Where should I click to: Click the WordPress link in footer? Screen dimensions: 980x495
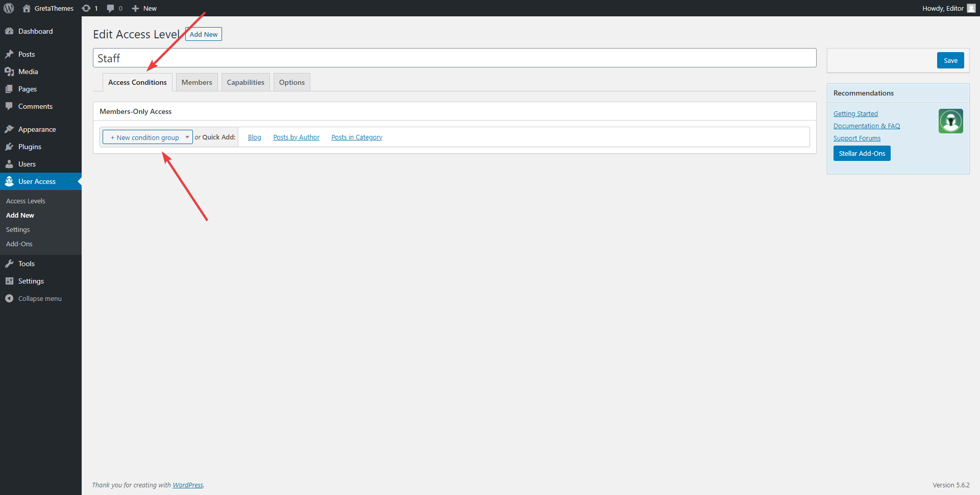188,485
